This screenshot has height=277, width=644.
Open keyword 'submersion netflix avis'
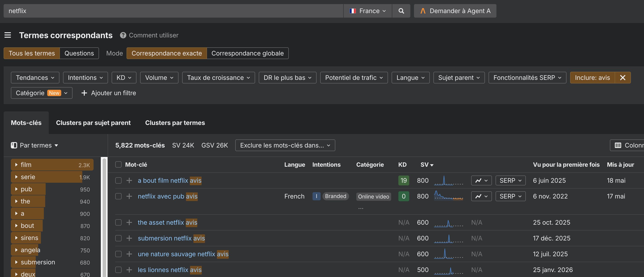click(x=171, y=238)
